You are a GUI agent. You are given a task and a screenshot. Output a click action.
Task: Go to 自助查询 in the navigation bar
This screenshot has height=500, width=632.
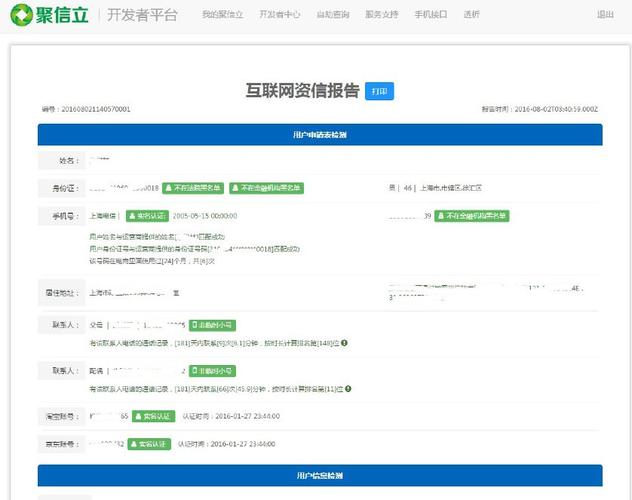pyautogui.click(x=333, y=15)
